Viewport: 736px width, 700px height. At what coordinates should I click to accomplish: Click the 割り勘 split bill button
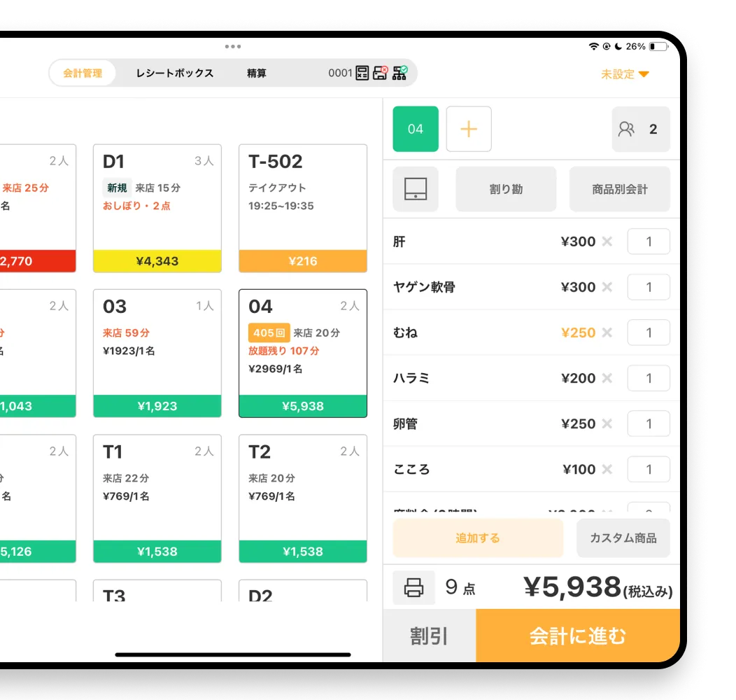click(x=506, y=189)
